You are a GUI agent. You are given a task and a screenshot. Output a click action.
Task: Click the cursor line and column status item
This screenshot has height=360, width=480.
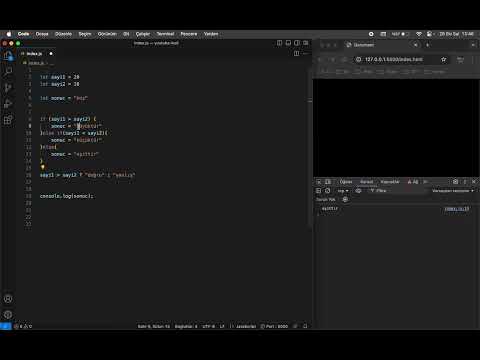coord(154,326)
